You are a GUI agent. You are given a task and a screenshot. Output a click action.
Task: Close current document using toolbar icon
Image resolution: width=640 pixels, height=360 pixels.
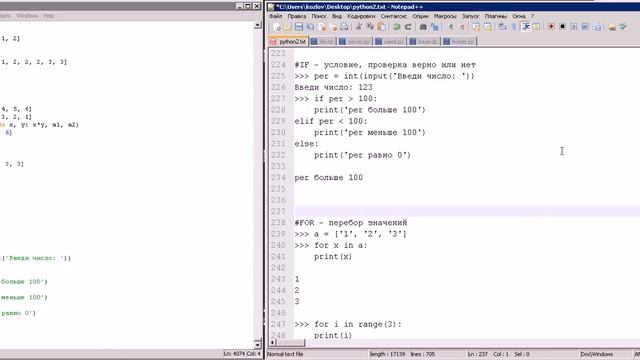click(322, 27)
